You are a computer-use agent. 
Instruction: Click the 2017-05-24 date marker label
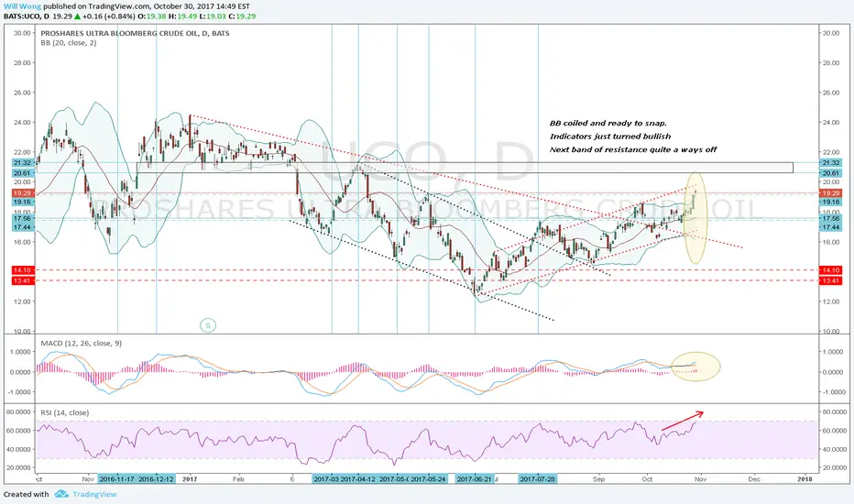coord(428,479)
